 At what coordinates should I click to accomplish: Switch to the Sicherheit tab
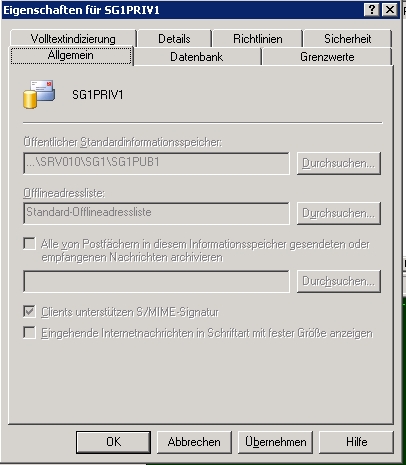347,38
